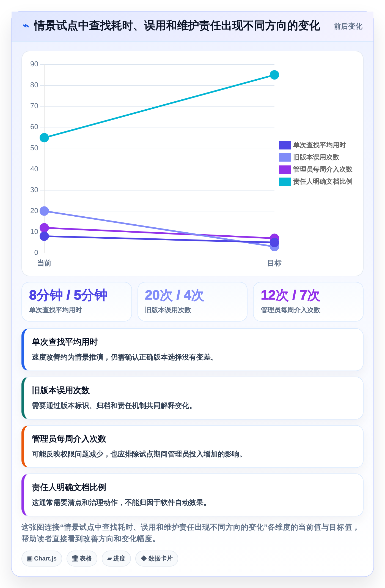Image resolution: width=385 pixels, height=588 pixels.
Task: Toggle 旧版本误用次数 legend color box
Action: click(x=285, y=157)
